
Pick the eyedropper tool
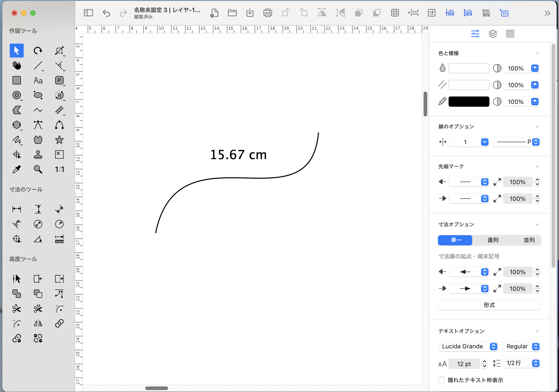pyautogui.click(x=16, y=170)
